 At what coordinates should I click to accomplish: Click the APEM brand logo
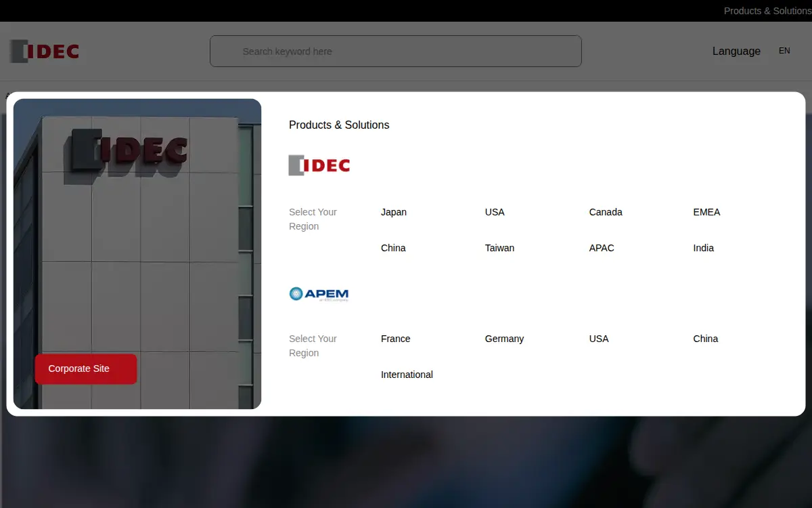[319, 294]
